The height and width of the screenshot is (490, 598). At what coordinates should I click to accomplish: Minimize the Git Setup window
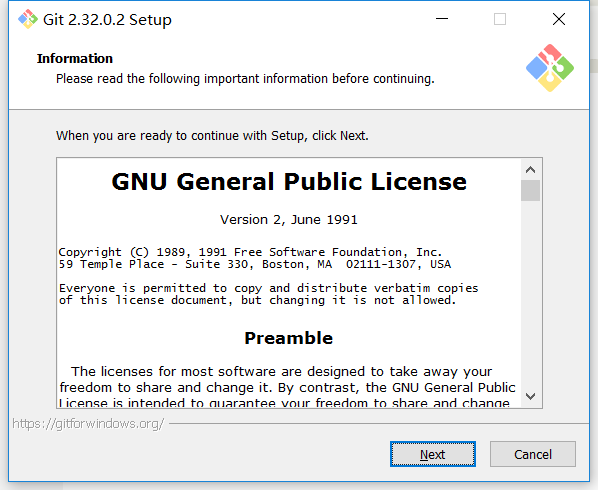coord(442,19)
